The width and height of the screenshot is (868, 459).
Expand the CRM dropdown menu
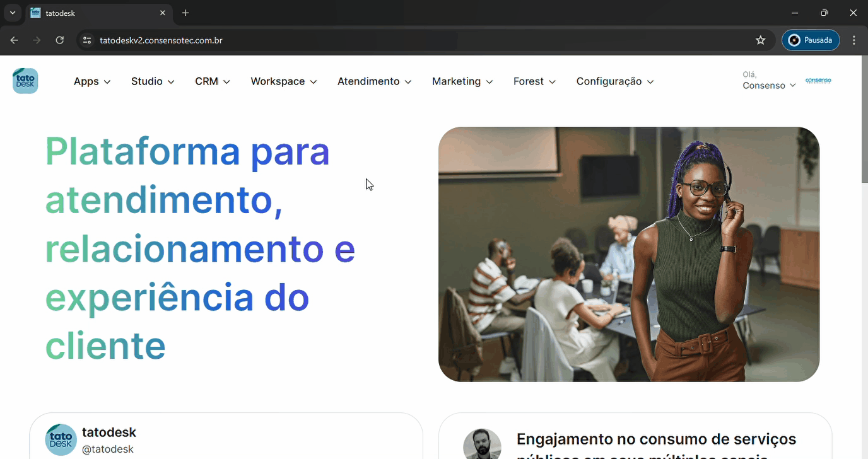point(213,81)
